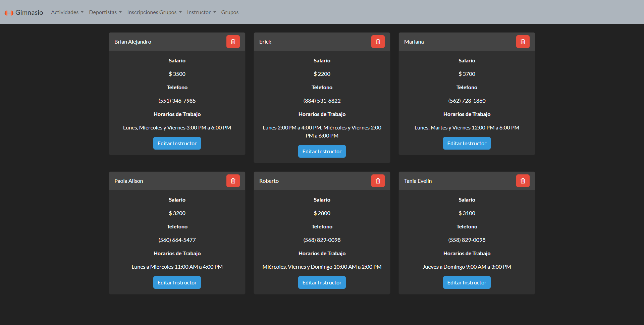Select the Roberto card name
Screen dimensions: 644x325
(269, 181)
